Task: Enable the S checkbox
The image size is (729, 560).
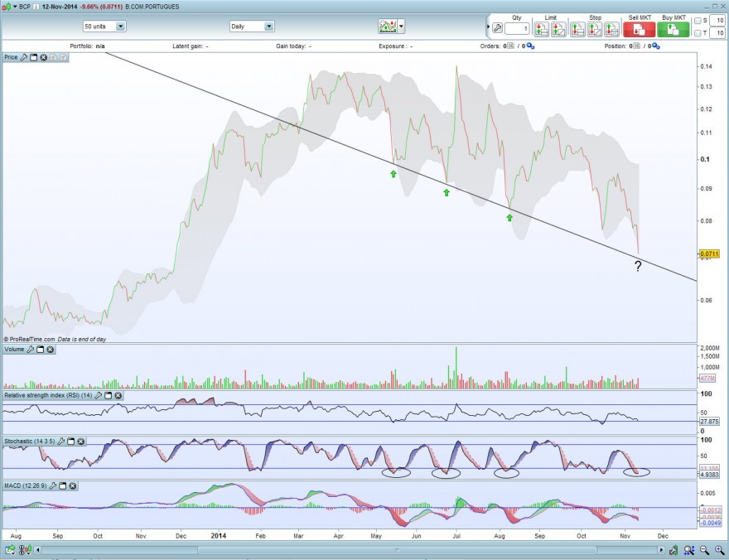Action: pos(698,21)
